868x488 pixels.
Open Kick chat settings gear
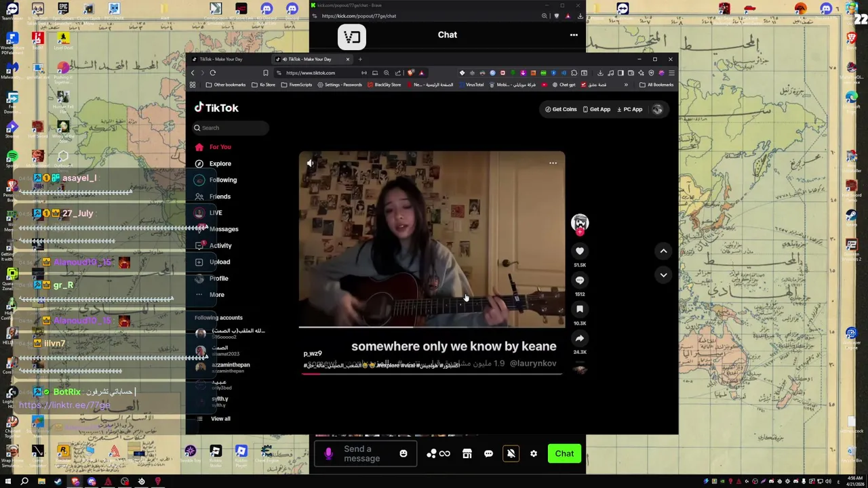tap(534, 453)
